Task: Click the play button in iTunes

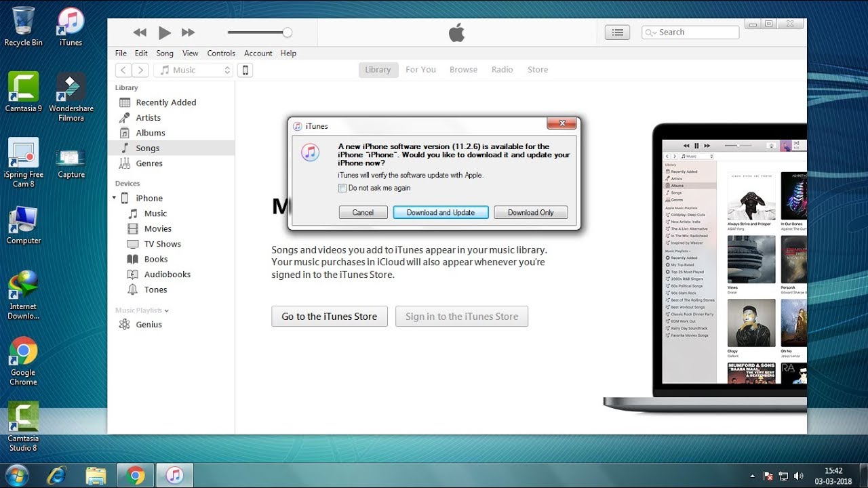Action: pos(164,33)
